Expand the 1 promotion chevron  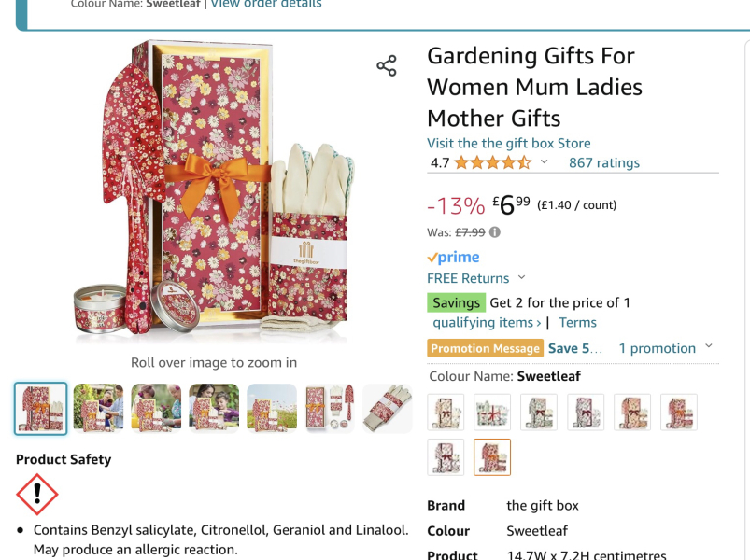(709, 346)
